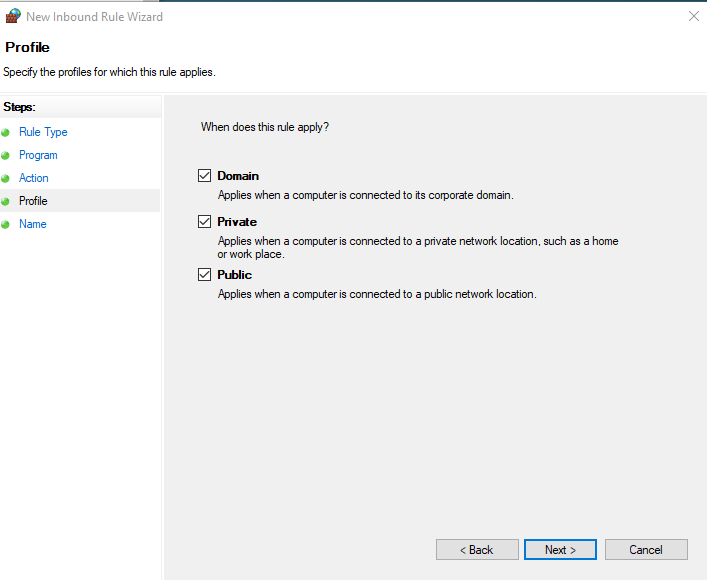Click the Domain label text
The height and width of the screenshot is (580, 707).
[x=238, y=176]
